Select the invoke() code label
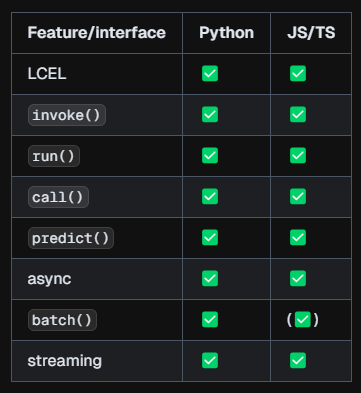Image resolution: width=361 pixels, height=393 pixels. 67,115
